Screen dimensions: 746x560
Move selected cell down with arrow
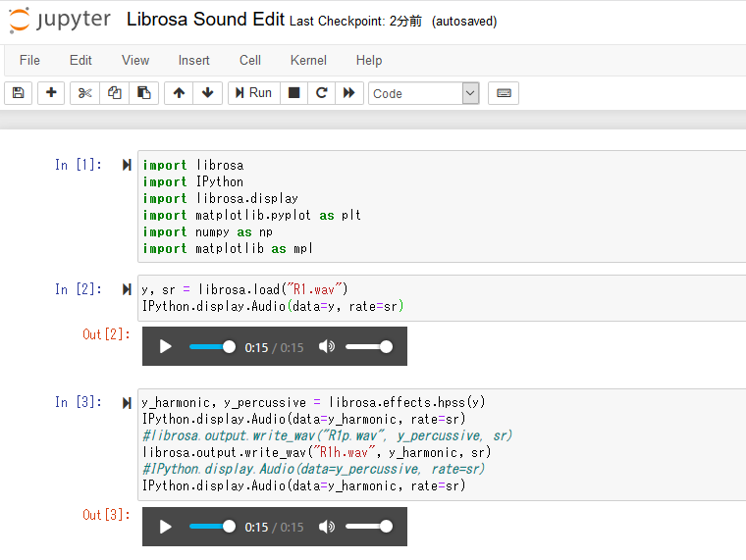coord(207,93)
